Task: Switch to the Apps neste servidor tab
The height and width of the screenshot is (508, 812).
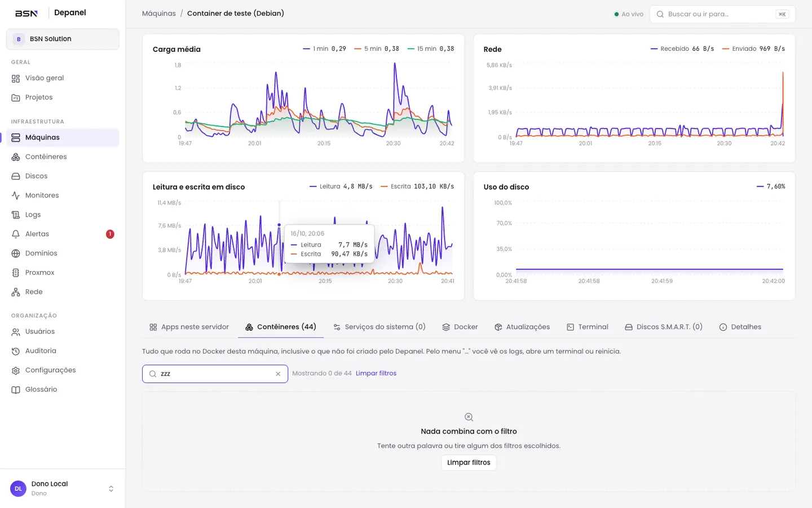Action: click(189, 327)
